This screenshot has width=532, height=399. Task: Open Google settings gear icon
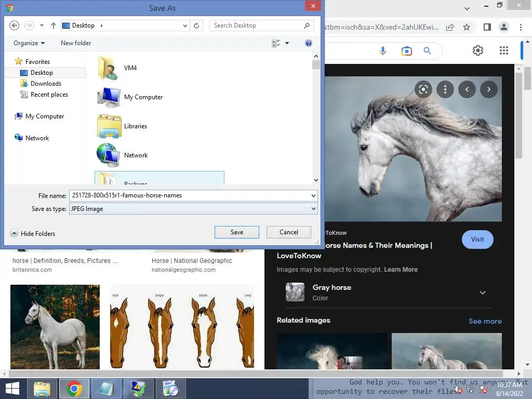pos(478,50)
